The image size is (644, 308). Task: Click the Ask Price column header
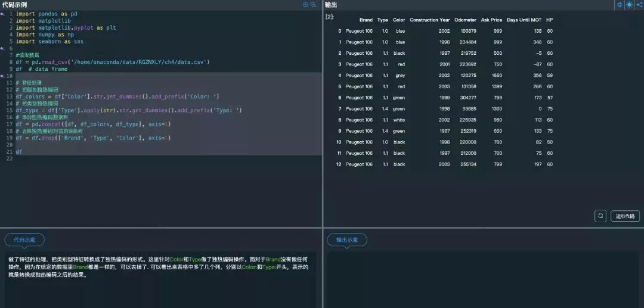(x=491, y=20)
